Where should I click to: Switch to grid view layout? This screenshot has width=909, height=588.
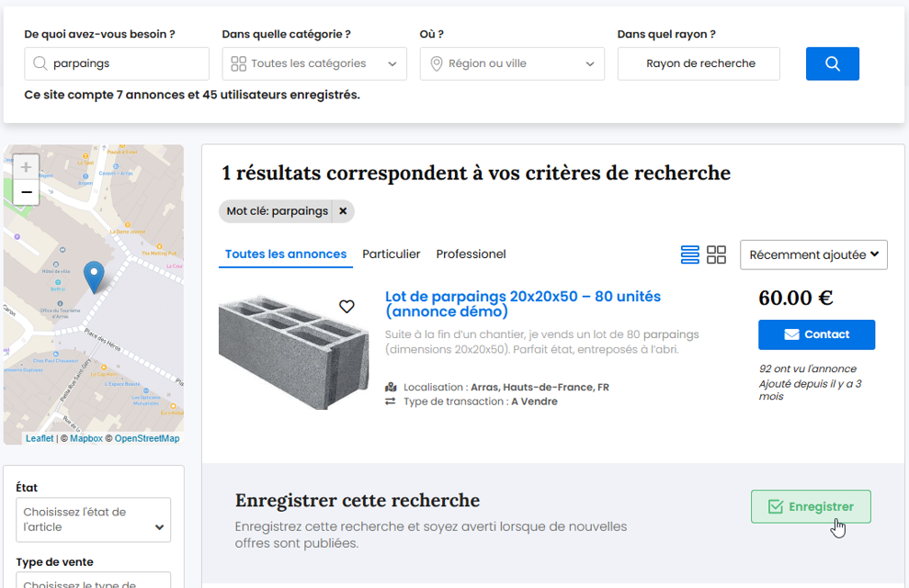click(716, 254)
